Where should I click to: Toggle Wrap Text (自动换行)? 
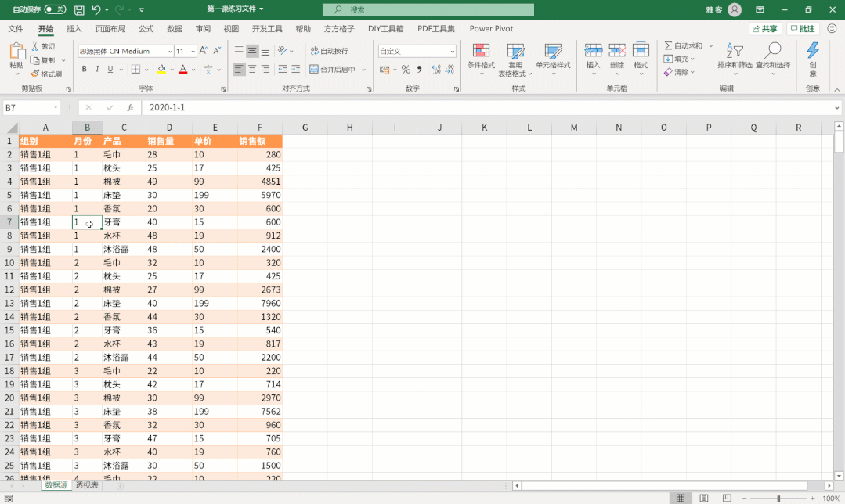point(329,51)
